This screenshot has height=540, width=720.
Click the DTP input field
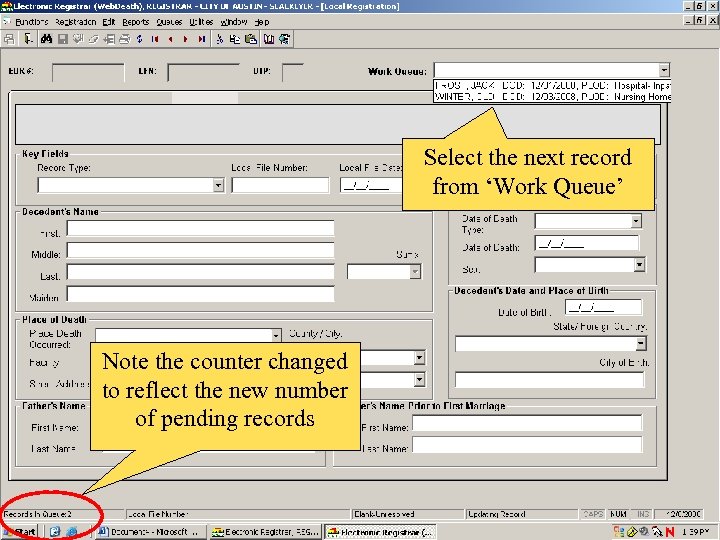(293, 73)
